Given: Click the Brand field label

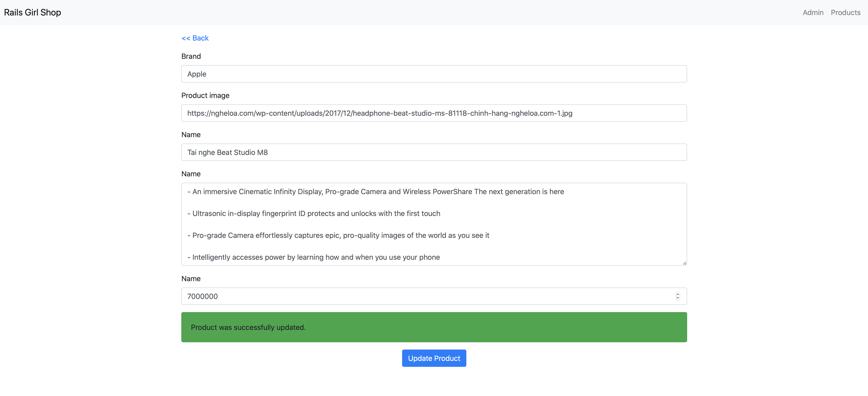Looking at the screenshot, I should (x=191, y=56).
